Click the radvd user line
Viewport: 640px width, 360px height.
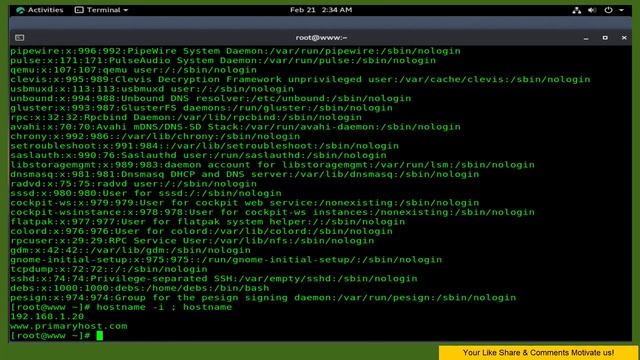pos(133,184)
